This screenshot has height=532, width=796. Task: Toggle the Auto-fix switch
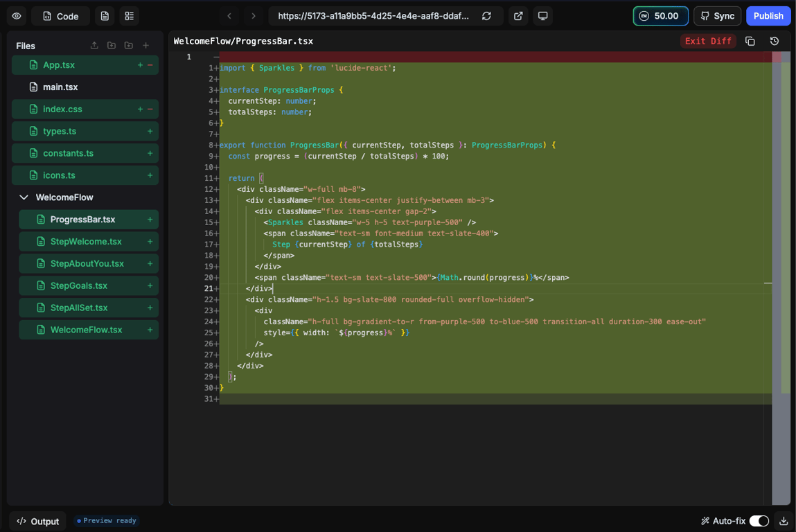[759, 521]
